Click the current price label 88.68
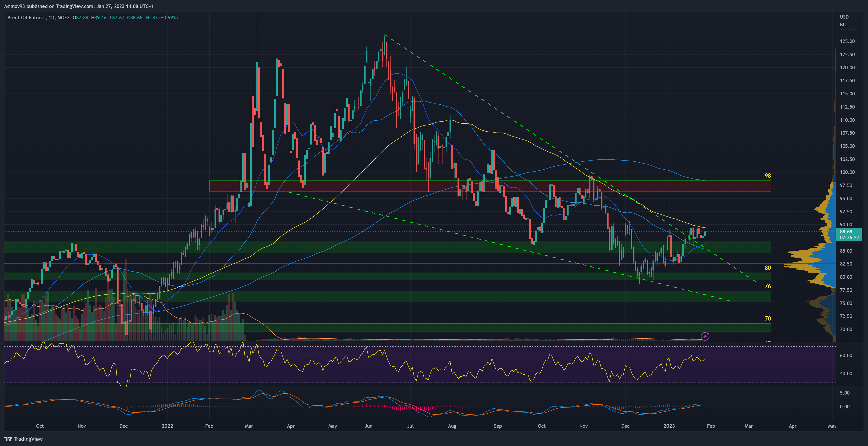This screenshot has width=868, height=446. (846, 232)
